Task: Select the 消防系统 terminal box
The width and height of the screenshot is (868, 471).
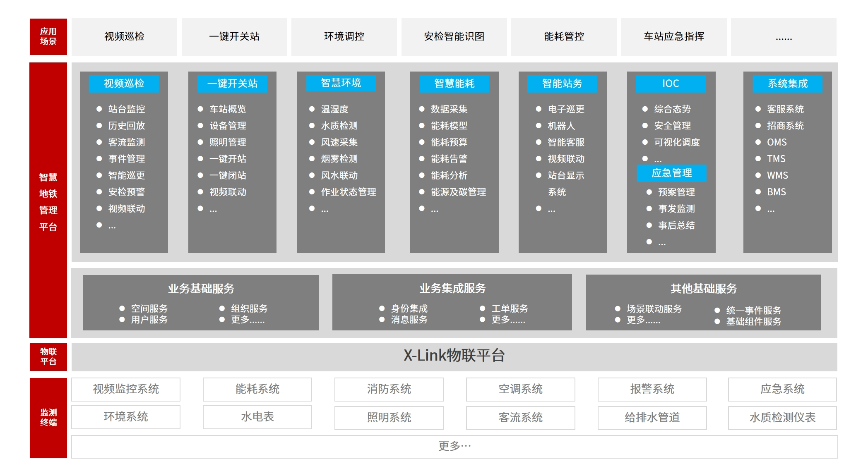Action: (x=389, y=389)
